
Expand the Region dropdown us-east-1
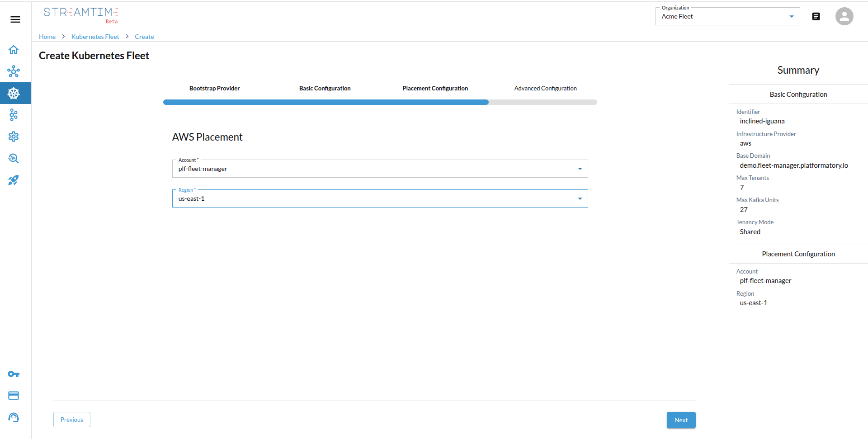coord(380,198)
